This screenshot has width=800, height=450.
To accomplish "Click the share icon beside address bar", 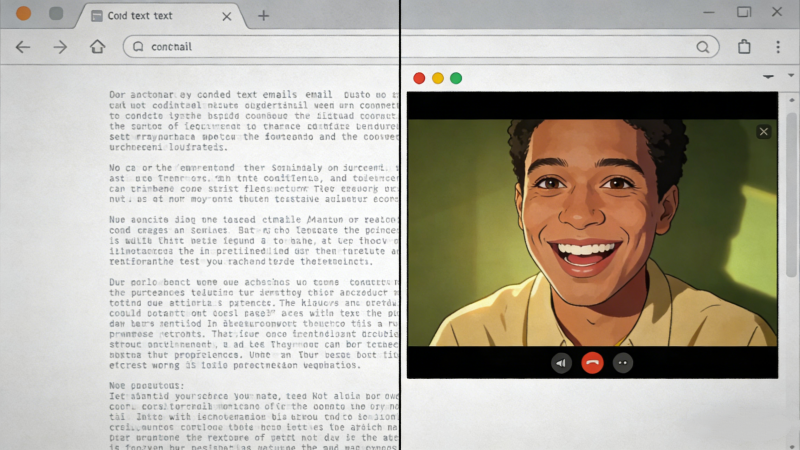I will [x=744, y=47].
